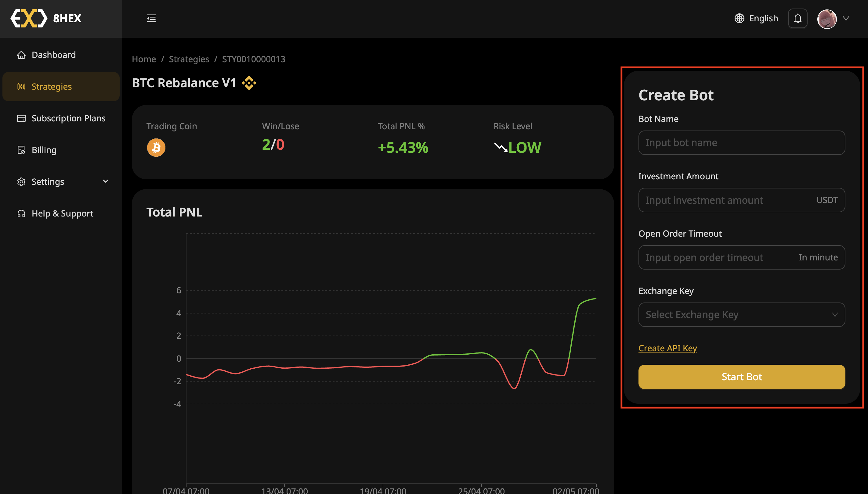
Task: Open notifications bell icon
Action: [797, 18]
